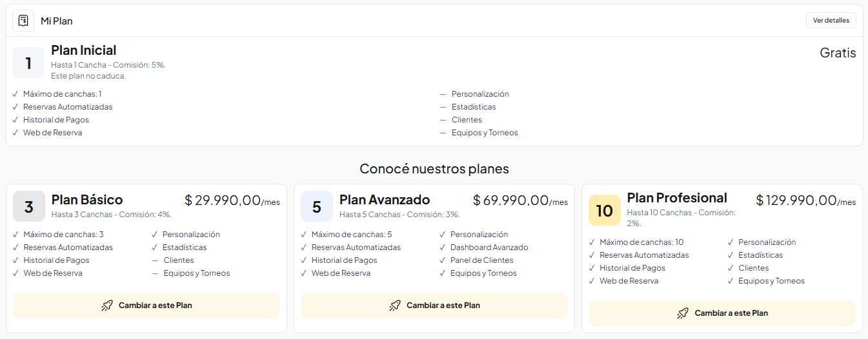Click the Mi Plan receipt icon

click(23, 21)
